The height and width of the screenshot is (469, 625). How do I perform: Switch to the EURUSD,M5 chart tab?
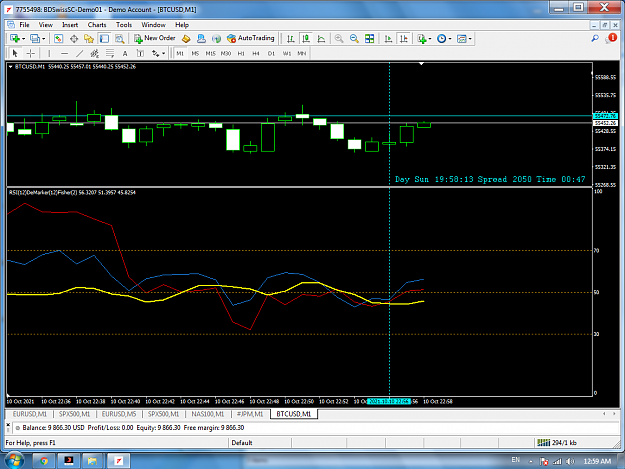tap(119, 414)
